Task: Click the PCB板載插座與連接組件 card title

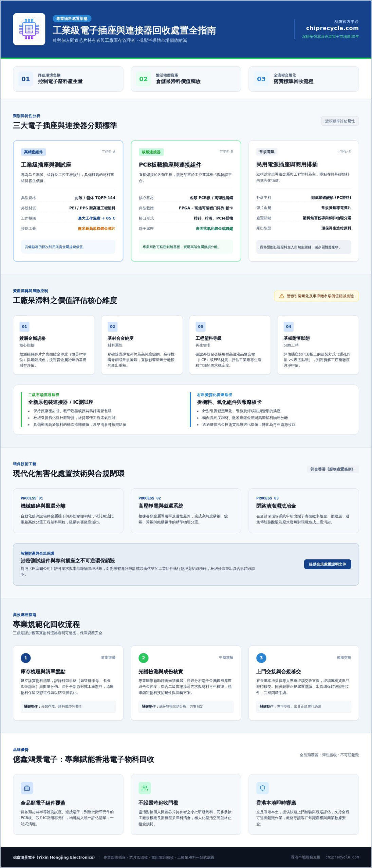Action: [x=170, y=165]
